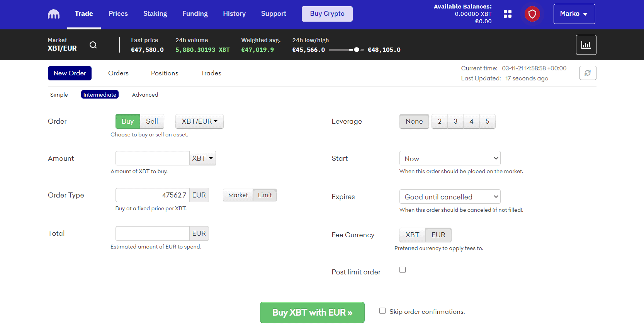
Task: Enable the Post limit order checkbox
Action: point(403,270)
